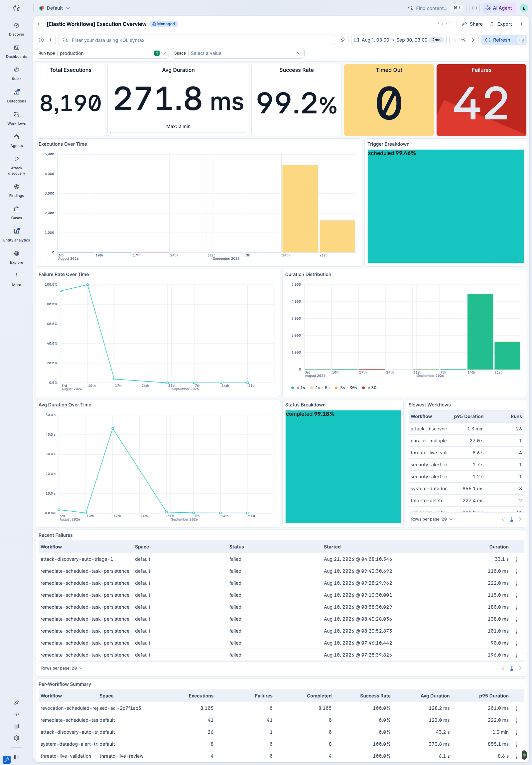Click the red Failures 42 metric tile

[x=481, y=100]
